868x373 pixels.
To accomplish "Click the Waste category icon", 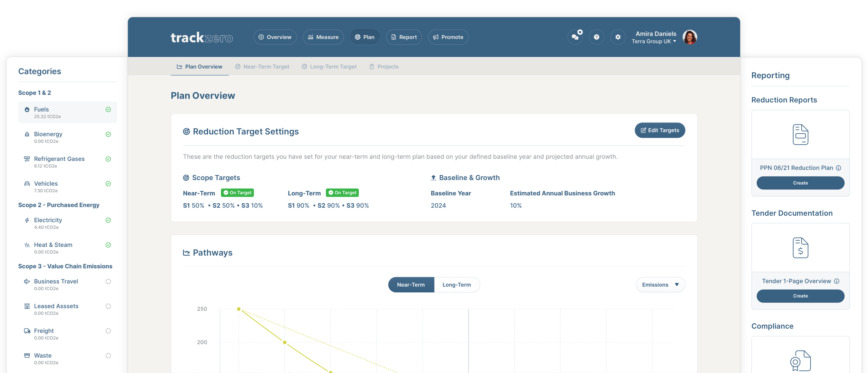I will (x=27, y=355).
